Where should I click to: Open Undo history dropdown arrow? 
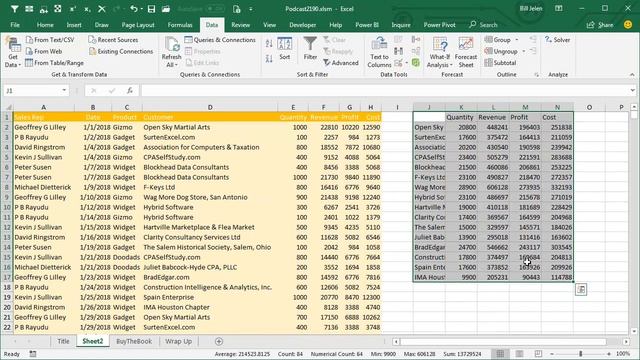click(142, 9)
